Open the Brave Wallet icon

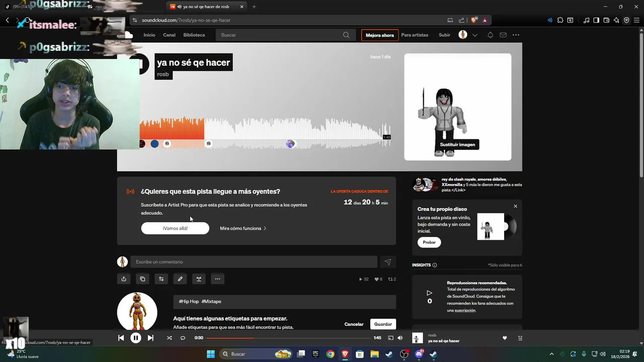[606, 20]
